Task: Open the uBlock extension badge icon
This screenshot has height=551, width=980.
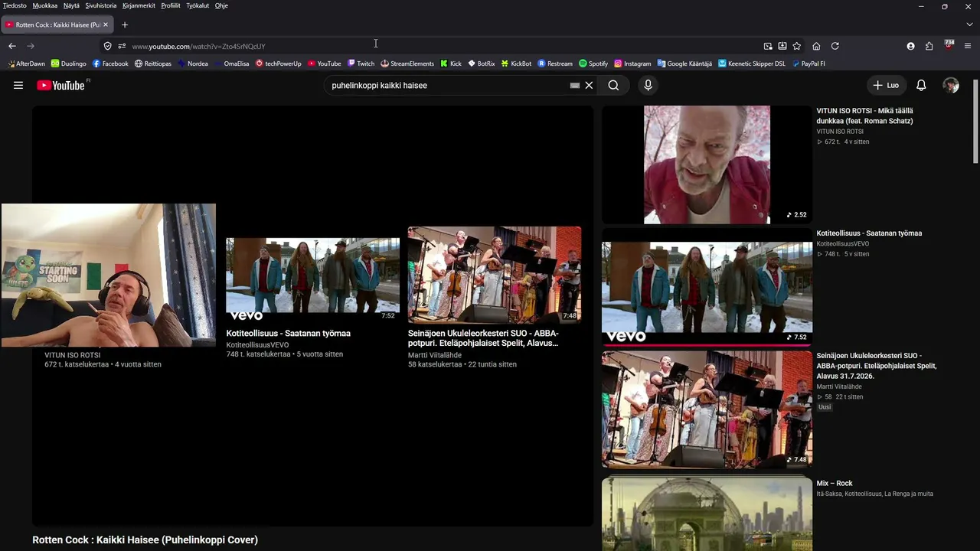Action: [x=949, y=45]
